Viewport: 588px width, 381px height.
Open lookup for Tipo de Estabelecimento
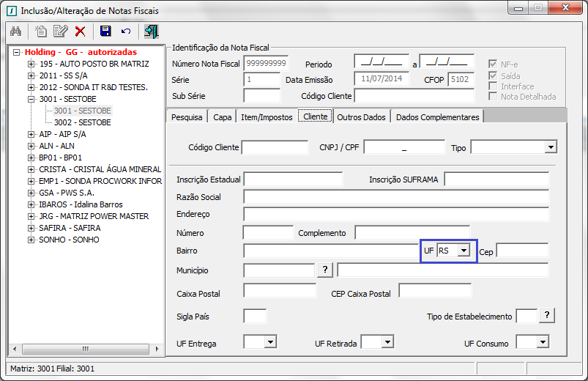[546, 316]
